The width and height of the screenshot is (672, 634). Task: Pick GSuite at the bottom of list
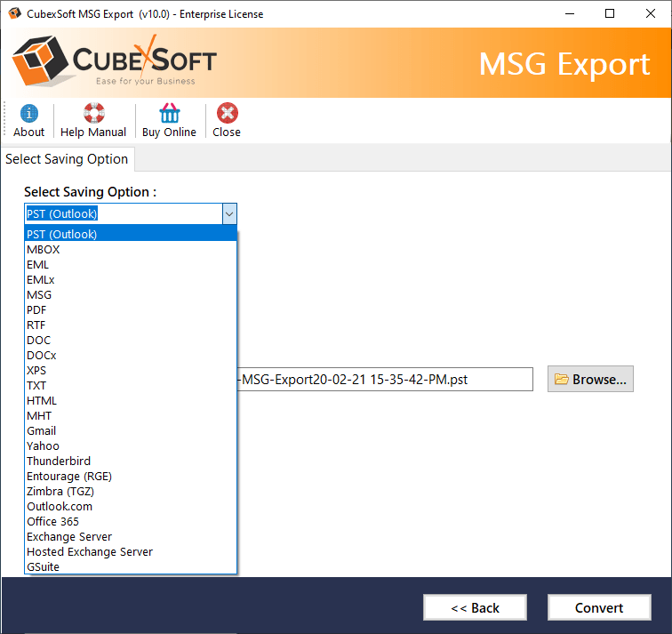[x=44, y=567]
